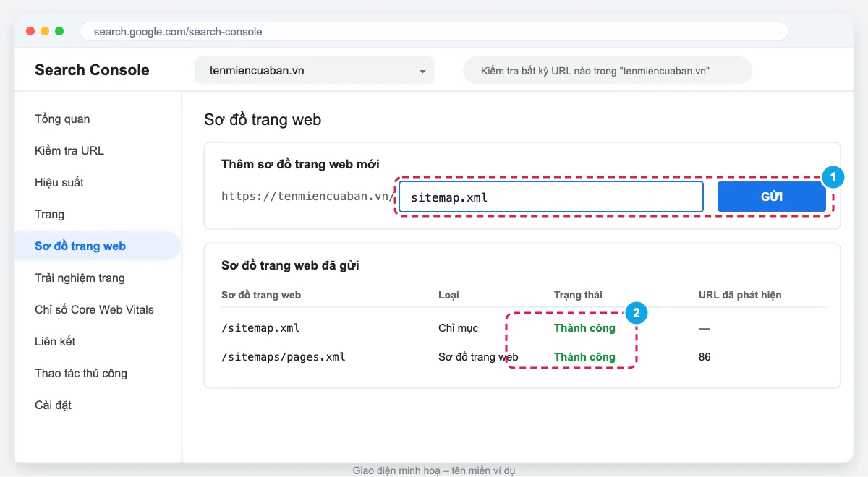This screenshot has height=477, width=868.
Task: Click the Trạng thái column header
Action: pos(578,295)
